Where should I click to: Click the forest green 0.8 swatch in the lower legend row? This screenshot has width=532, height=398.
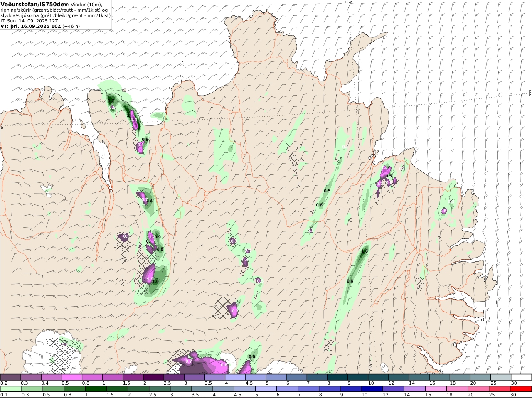(x=74, y=389)
